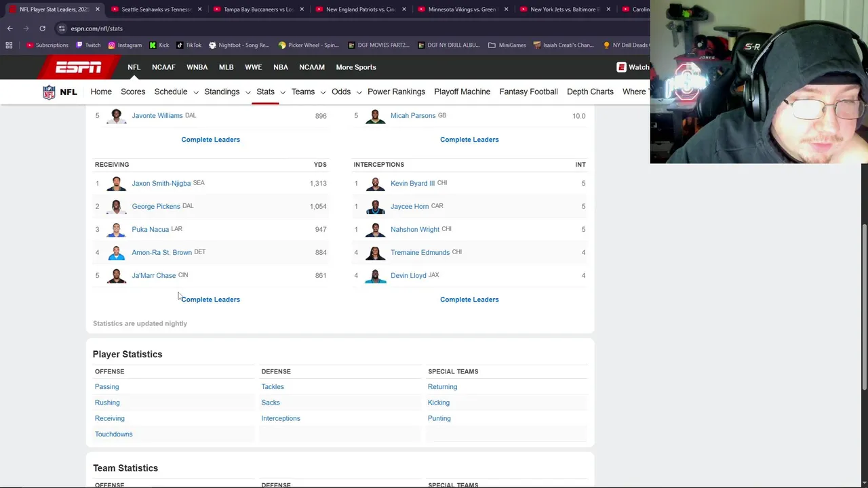The height and width of the screenshot is (488, 868).
Task: Go to NFL Home
Action: (x=101, y=91)
